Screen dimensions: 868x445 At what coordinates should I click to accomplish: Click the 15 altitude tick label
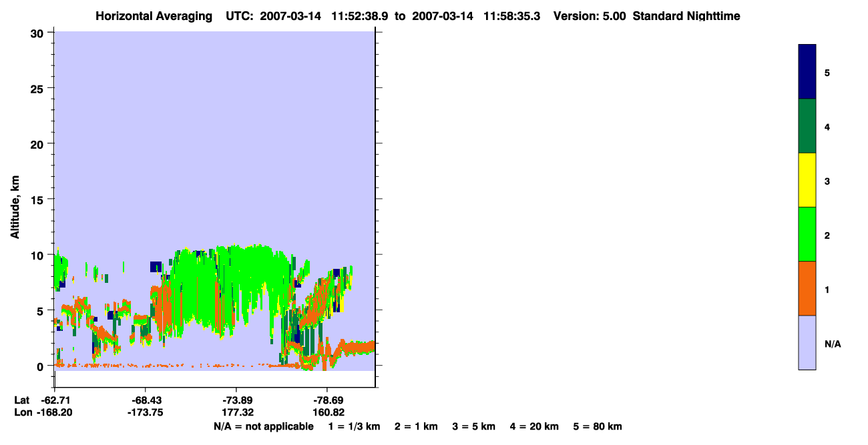39,199
